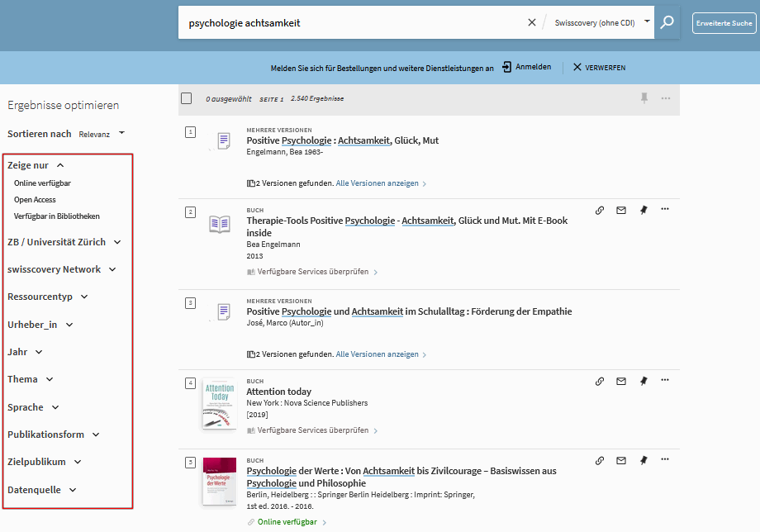The image size is (760, 532).
Task: Open Sortieren nach Relevanz dropdown
Action: (x=102, y=134)
